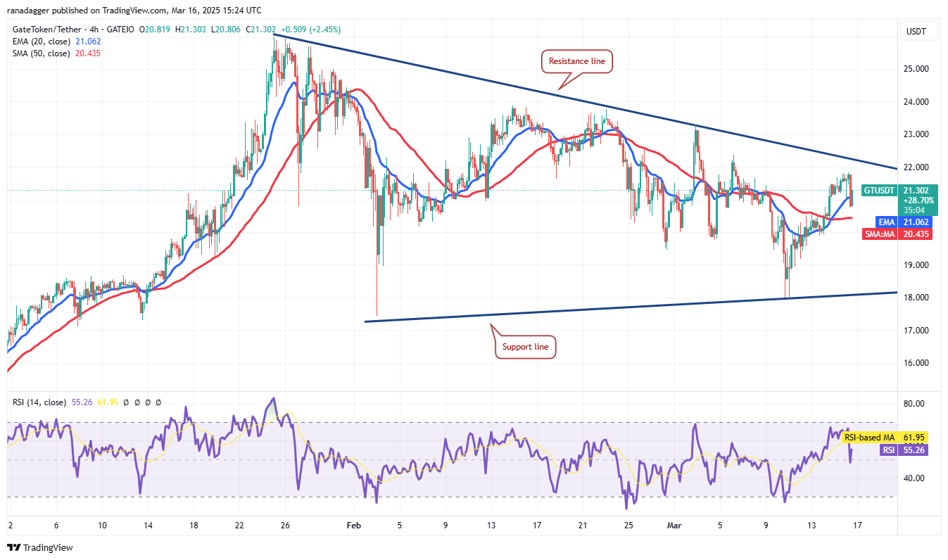
Task: Click the TradingView logo at bottom left
Action: pos(40,547)
